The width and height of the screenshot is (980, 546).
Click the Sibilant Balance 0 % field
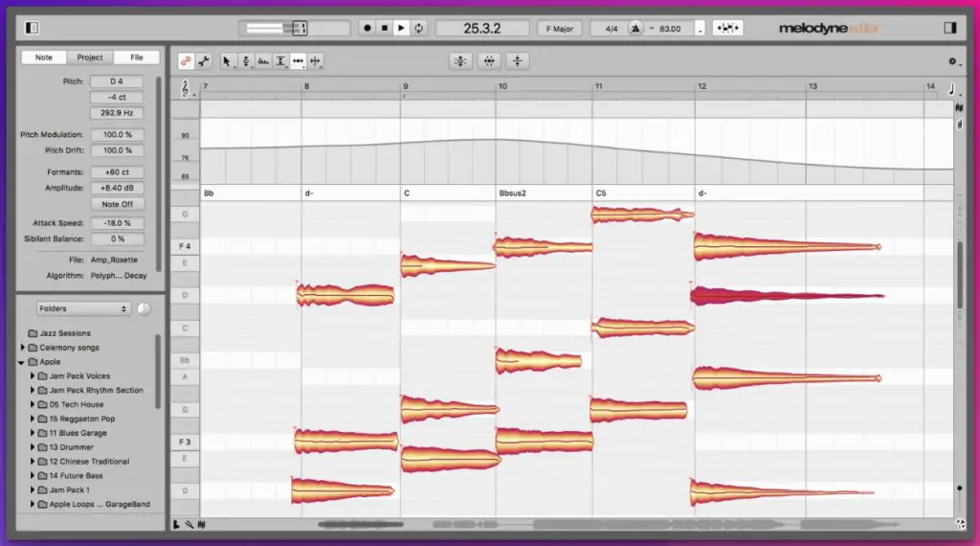[x=117, y=239]
